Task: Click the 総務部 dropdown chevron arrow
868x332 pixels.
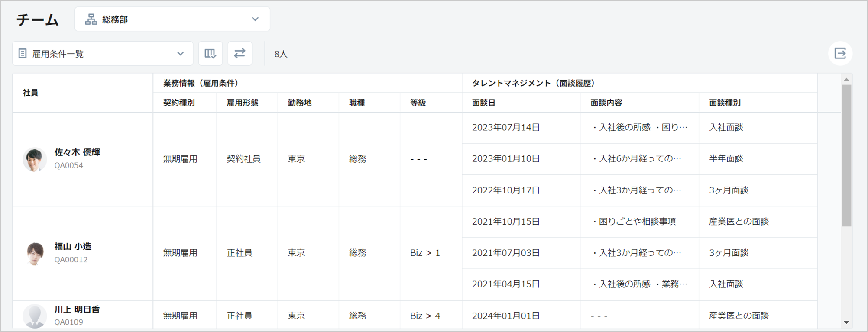Action: point(255,19)
